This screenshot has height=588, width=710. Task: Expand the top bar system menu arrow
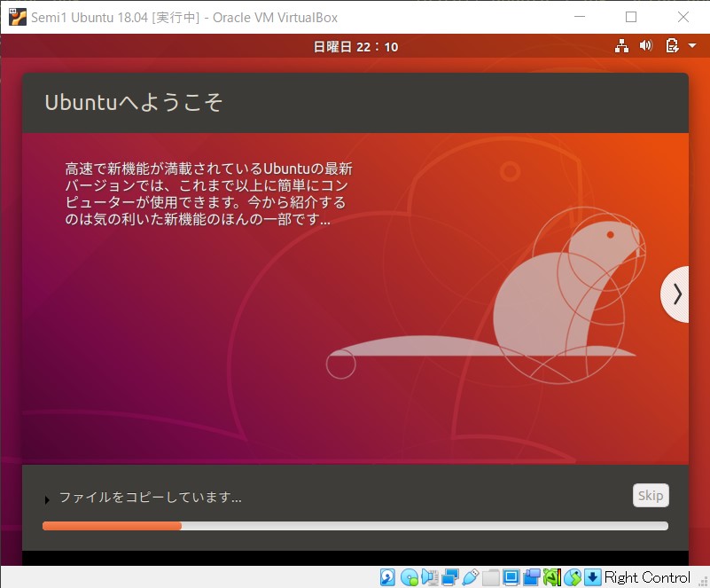pos(692,46)
